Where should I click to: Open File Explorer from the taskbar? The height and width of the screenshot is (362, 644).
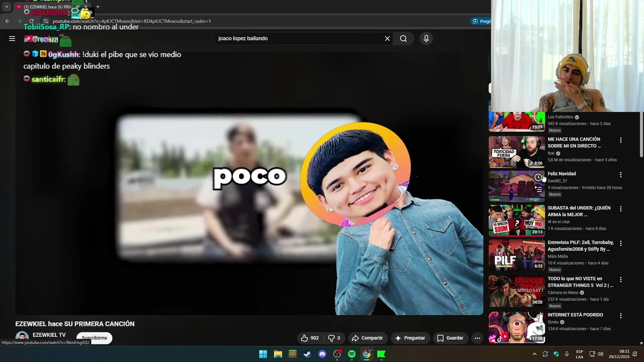coord(278,354)
